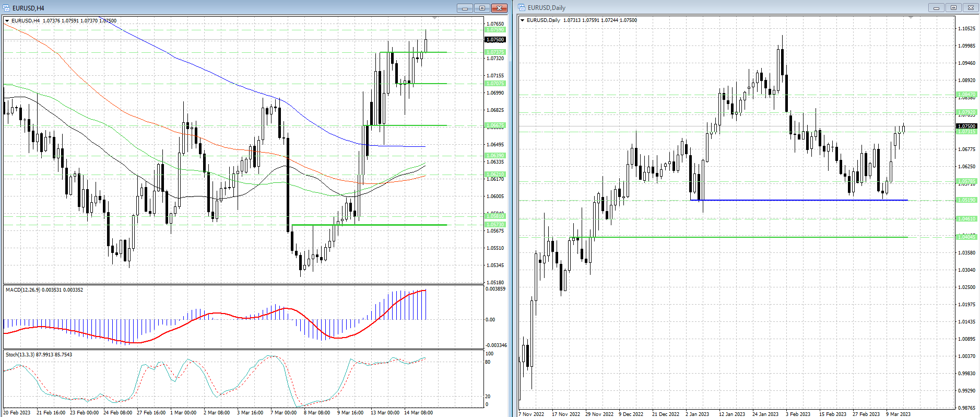Select the 1.04045 level label in Daily chart

click(966, 237)
